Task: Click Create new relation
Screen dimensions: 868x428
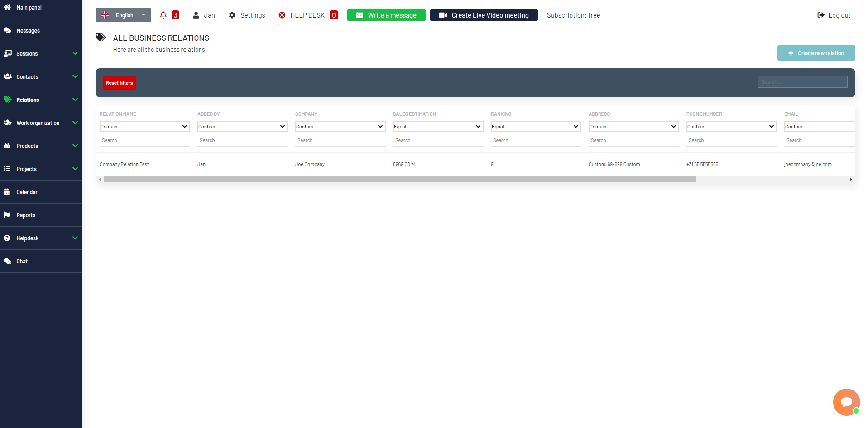Action: point(815,53)
